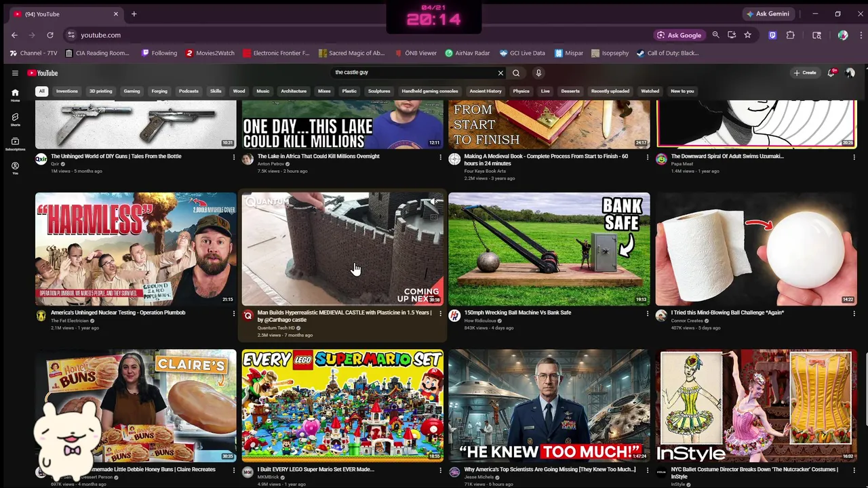
Task: Open the BANK SAFE wrecking ball thumbnail
Action: coord(549,249)
